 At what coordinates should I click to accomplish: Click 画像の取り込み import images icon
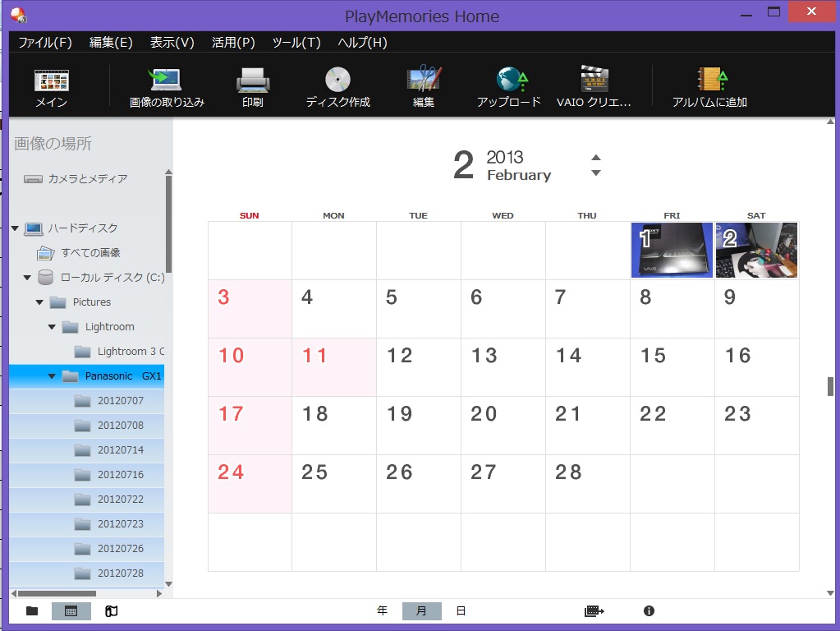[167, 87]
